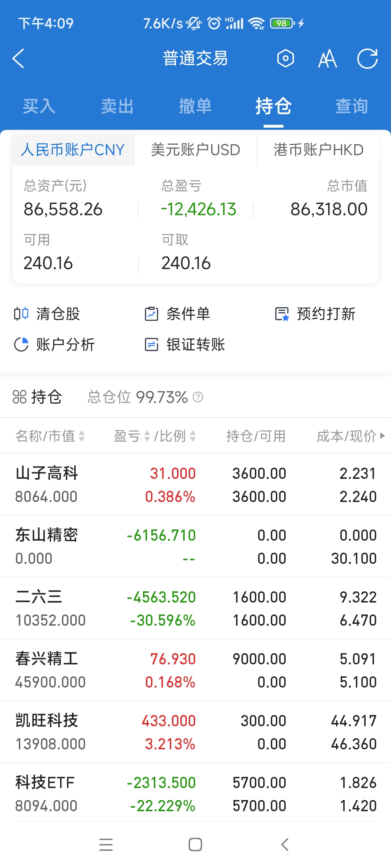Image resolution: width=391 pixels, height=868 pixels.
Task: Tap the font size adjustment icon
Action: 327,59
